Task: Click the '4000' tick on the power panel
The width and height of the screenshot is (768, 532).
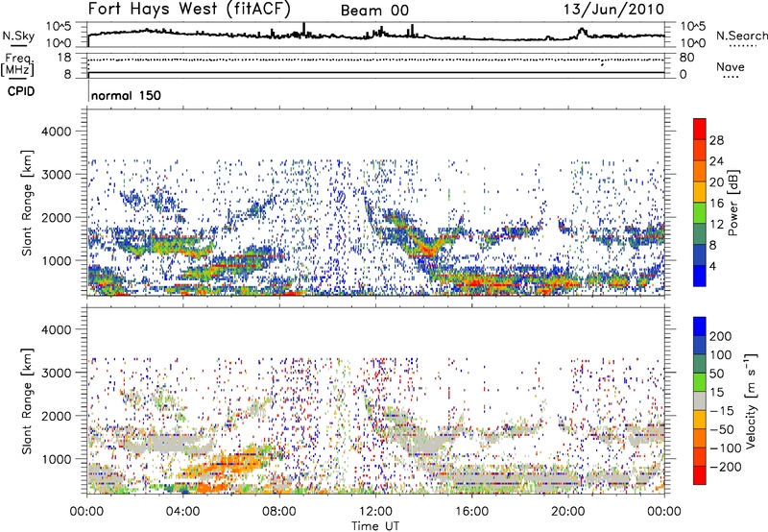Action: 57,132
